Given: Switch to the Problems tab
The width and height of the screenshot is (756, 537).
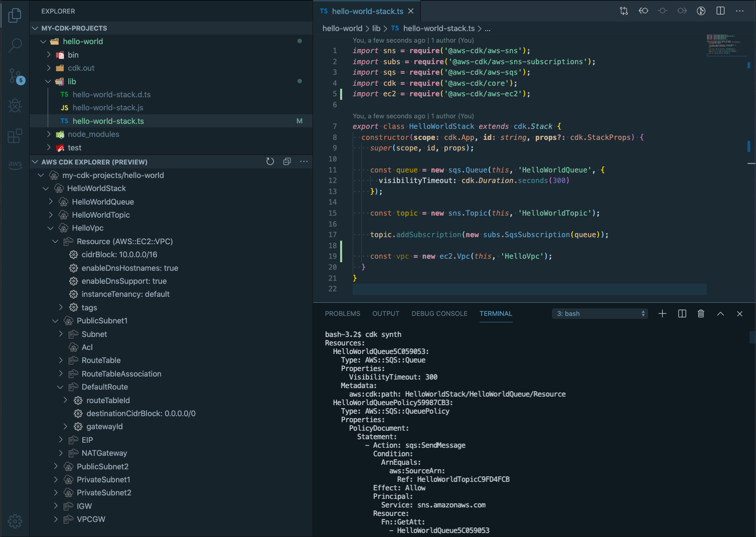Looking at the screenshot, I should pyautogui.click(x=343, y=313).
